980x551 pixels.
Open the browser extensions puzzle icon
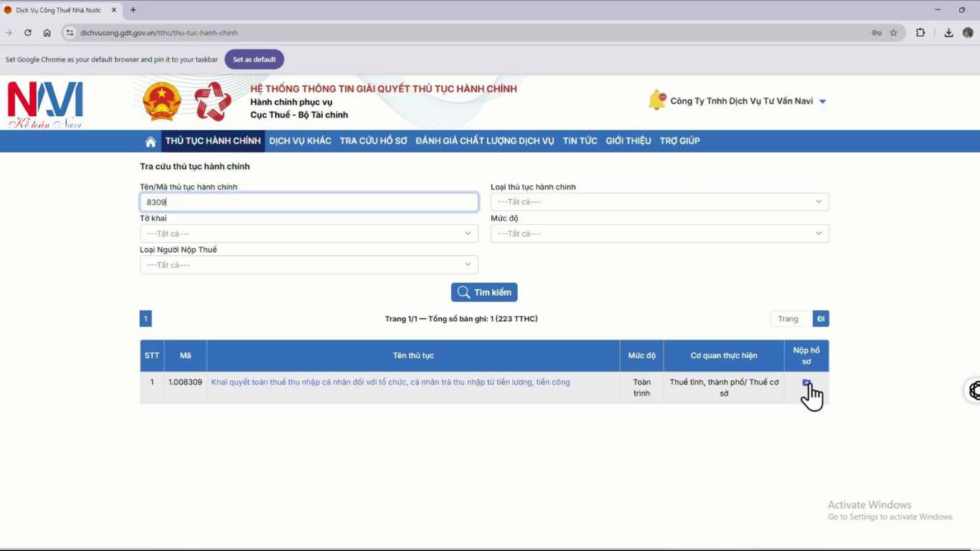pos(920,32)
